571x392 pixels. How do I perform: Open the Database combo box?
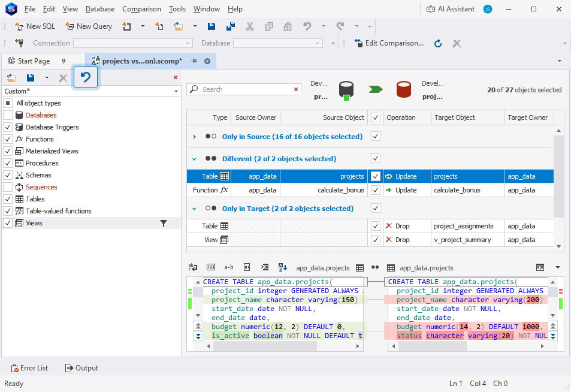tap(278, 43)
